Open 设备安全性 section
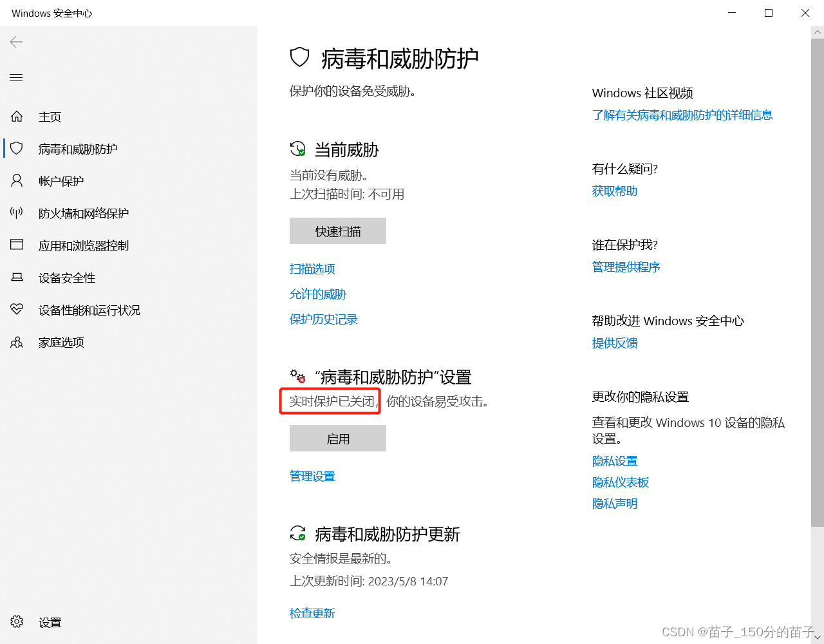Screen dimensions: 824x644 point(67,278)
